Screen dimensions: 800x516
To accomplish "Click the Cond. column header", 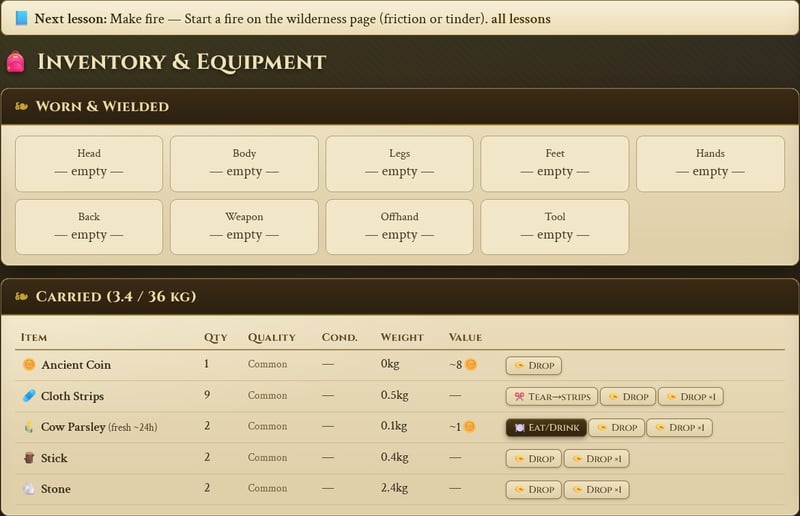I will (x=339, y=337).
